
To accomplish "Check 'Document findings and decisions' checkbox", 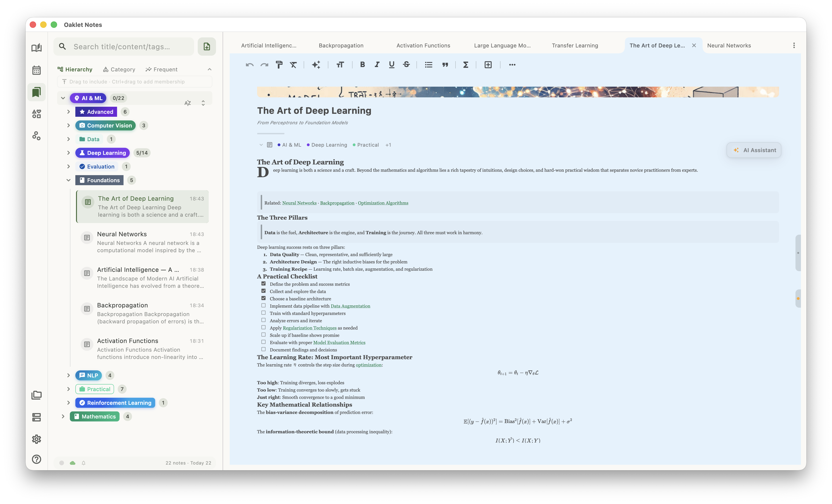I will (x=263, y=350).
